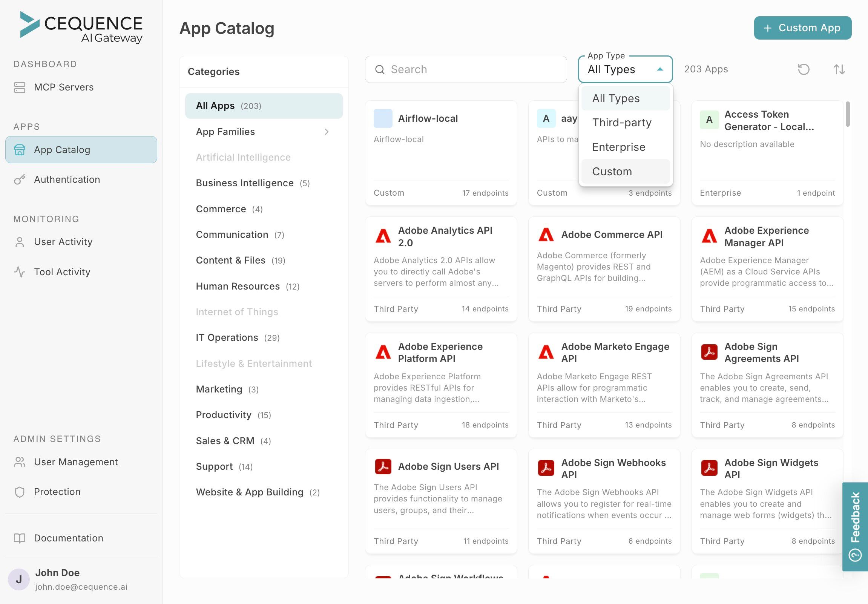Click the sort order arrows icon
Image resolution: width=868 pixels, height=604 pixels.
pyautogui.click(x=839, y=69)
